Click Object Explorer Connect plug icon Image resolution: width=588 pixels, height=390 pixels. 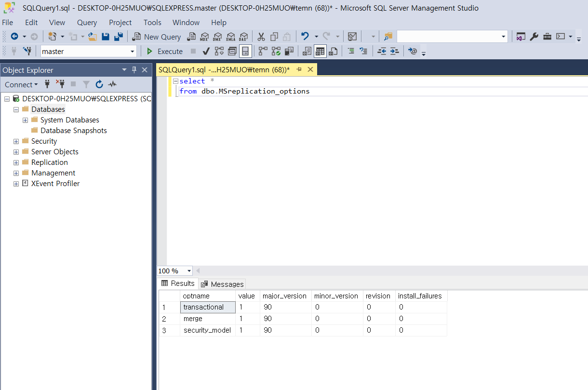pos(47,84)
